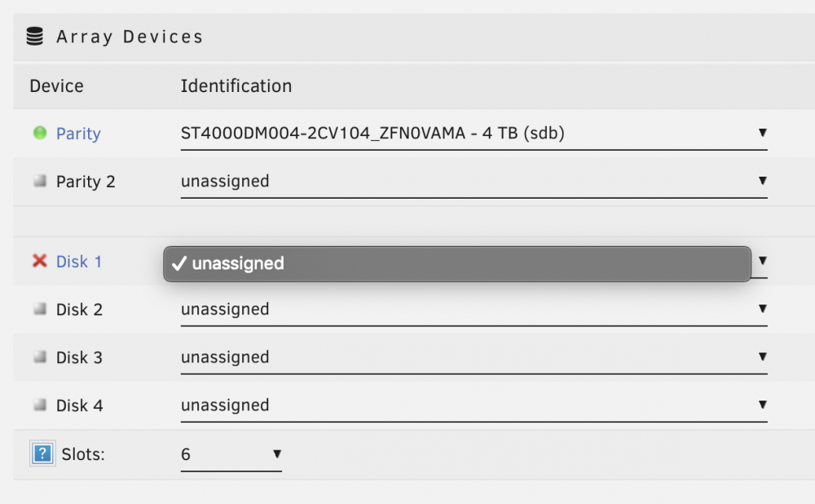This screenshot has height=504, width=815.
Task: Click the gray Disk 4 status square
Action: pos(40,405)
